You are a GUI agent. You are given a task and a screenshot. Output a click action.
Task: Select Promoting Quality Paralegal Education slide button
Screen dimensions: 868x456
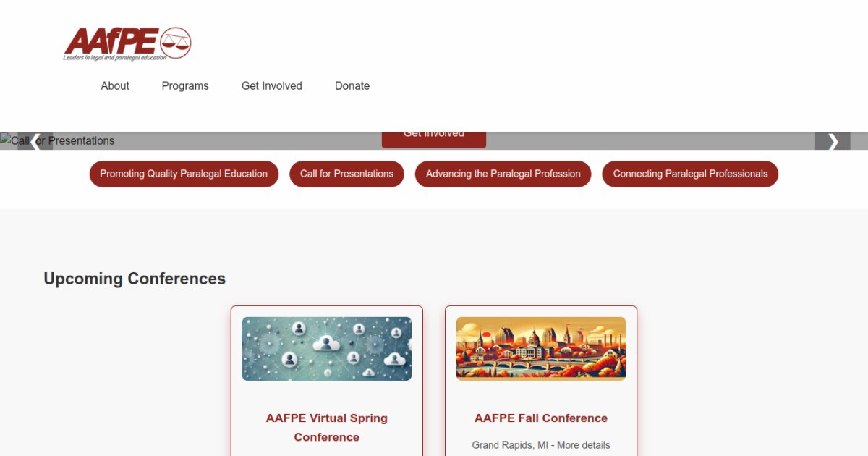(x=184, y=174)
